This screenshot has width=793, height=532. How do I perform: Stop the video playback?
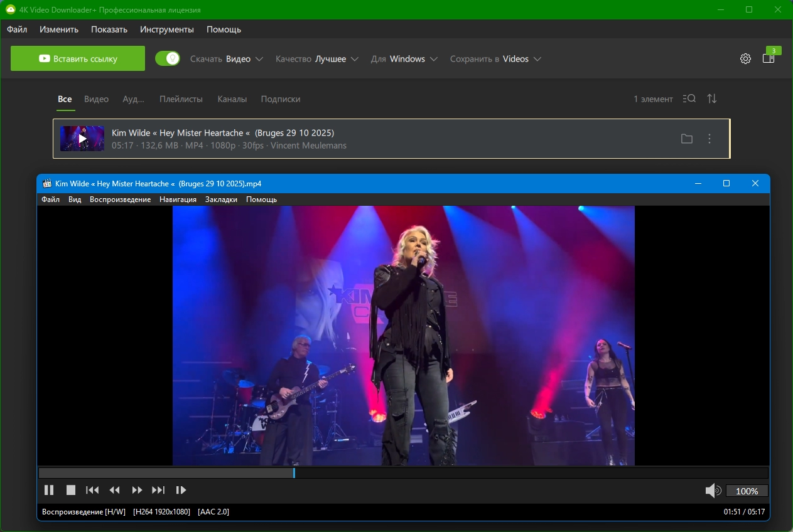71,490
